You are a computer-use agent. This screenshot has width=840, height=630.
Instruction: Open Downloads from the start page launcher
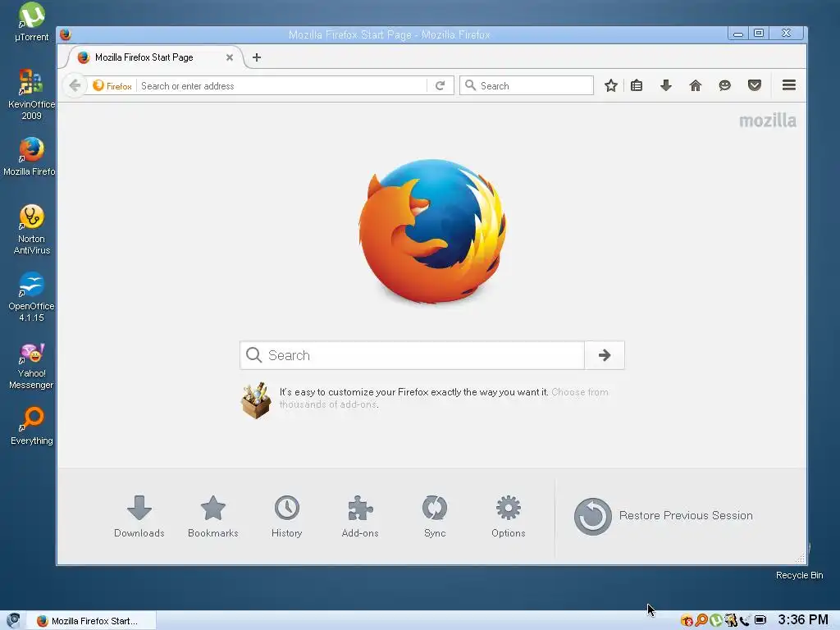coord(139,517)
